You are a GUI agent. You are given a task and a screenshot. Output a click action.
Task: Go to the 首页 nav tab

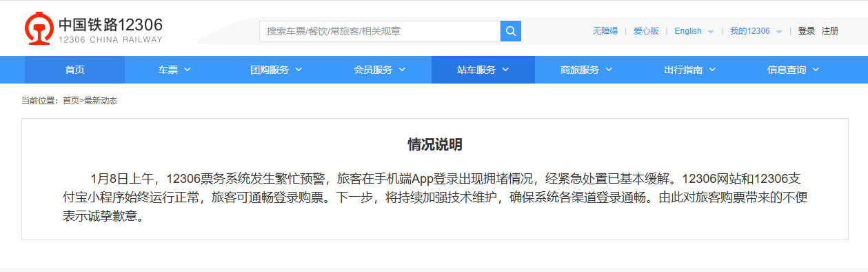tap(75, 70)
